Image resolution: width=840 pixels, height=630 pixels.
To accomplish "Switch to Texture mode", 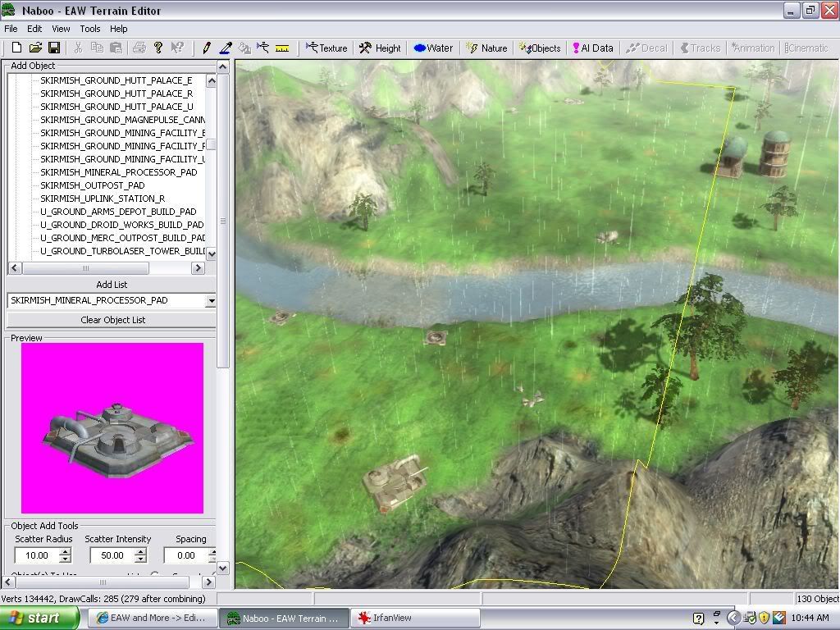I will point(326,48).
